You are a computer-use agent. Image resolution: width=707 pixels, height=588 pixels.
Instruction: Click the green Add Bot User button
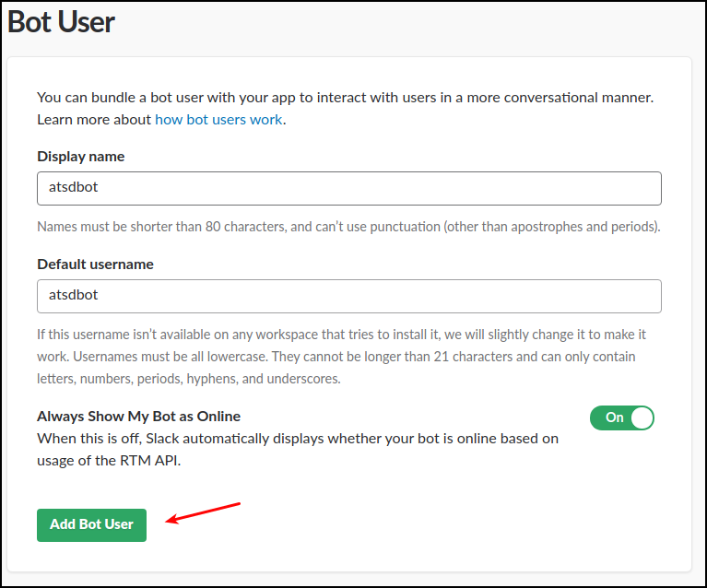[91, 524]
